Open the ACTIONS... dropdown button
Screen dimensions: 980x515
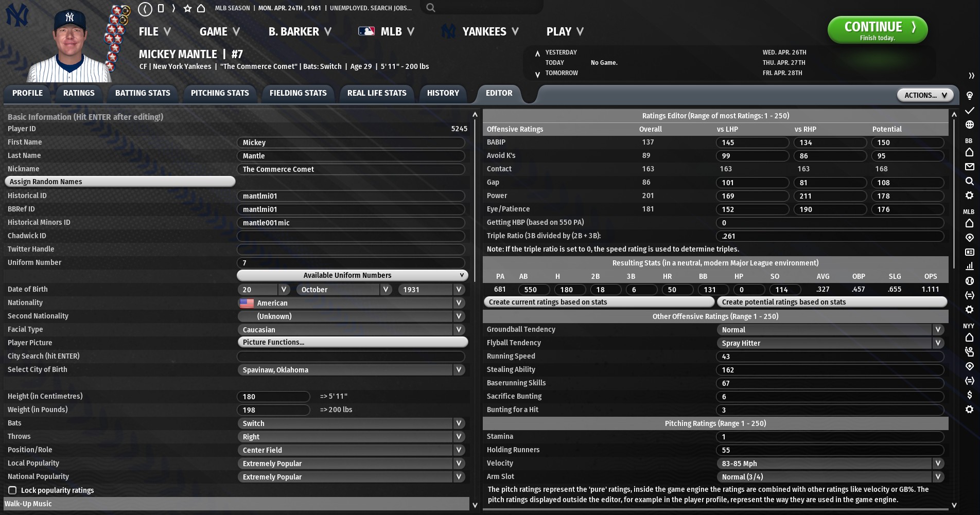925,95
